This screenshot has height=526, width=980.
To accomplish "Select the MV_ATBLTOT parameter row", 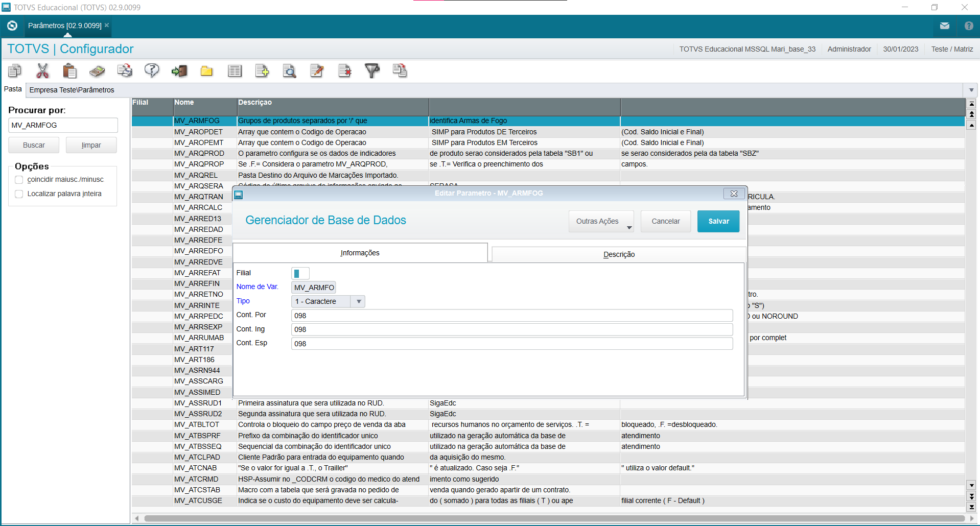I will click(548, 424).
